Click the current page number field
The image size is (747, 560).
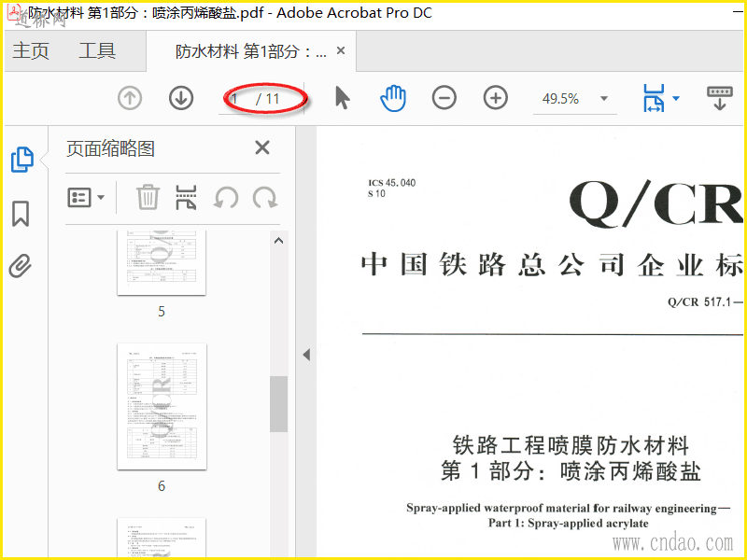(x=236, y=99)
